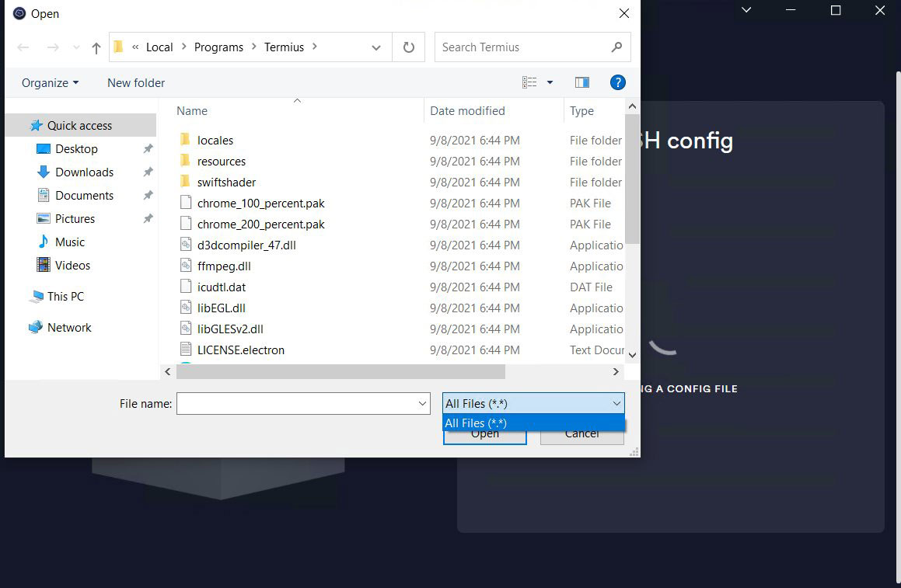Expand the chevron after Programs breadcrumb
This screenshot has width=901, height=588.
254,47
